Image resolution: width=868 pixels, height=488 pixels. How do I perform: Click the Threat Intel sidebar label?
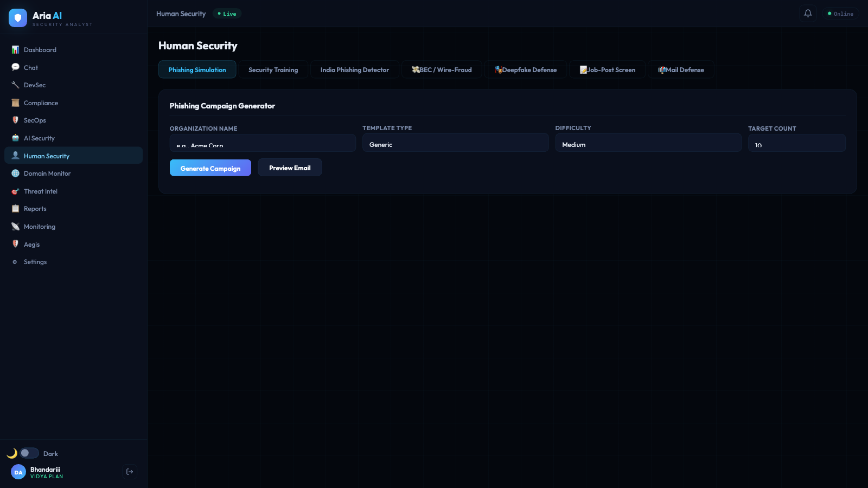(41, 191)
